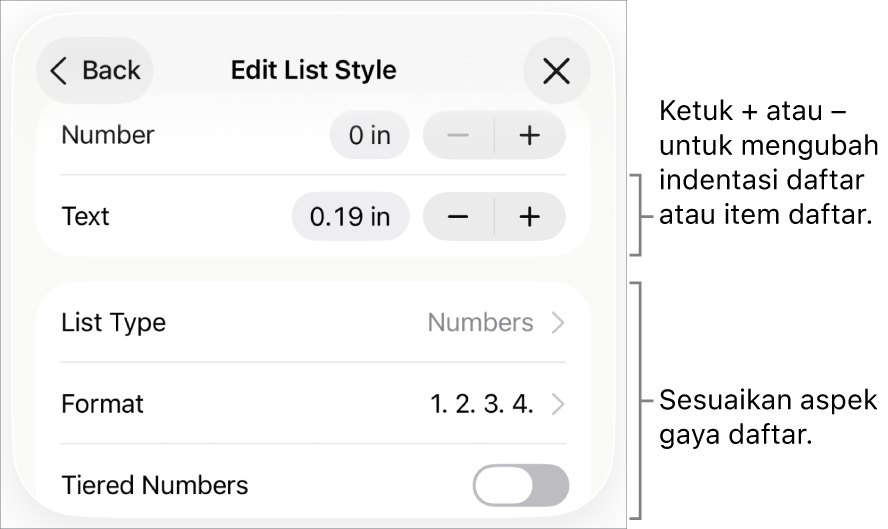Click the Back chevron arrow icon

(x=60, y=71)
